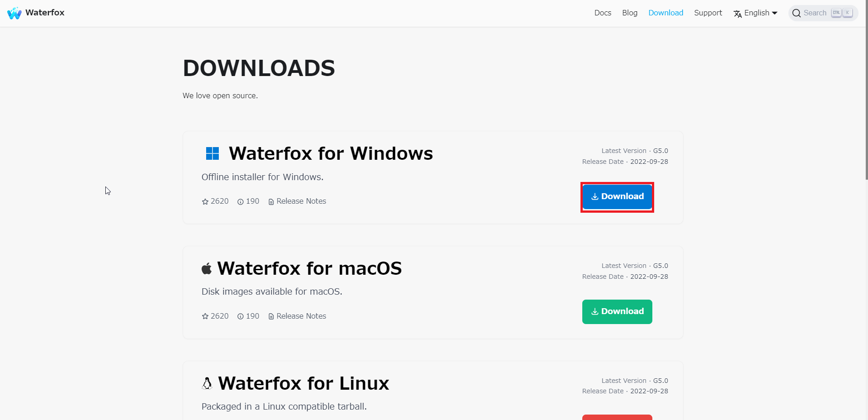Select the Download nav item
868x420 pixels.
click(666, 13)
